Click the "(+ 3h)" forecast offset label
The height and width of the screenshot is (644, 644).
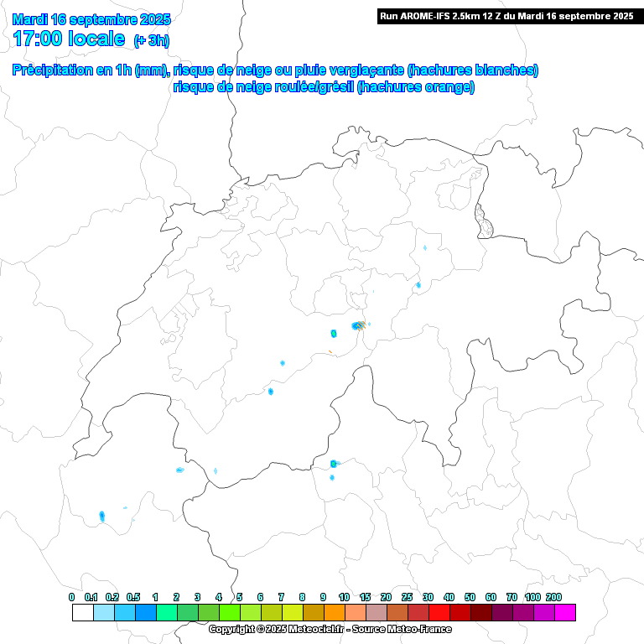(x=152, y=40)
